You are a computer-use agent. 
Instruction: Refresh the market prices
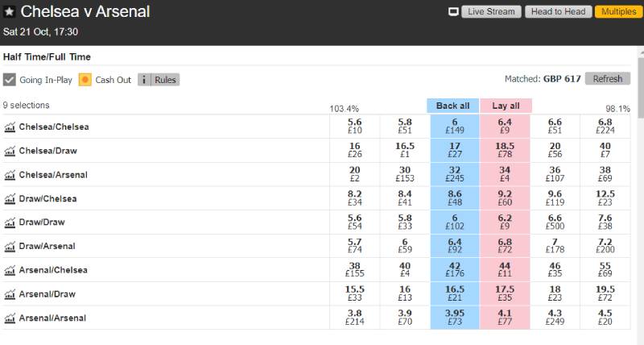tap(608, 79)
